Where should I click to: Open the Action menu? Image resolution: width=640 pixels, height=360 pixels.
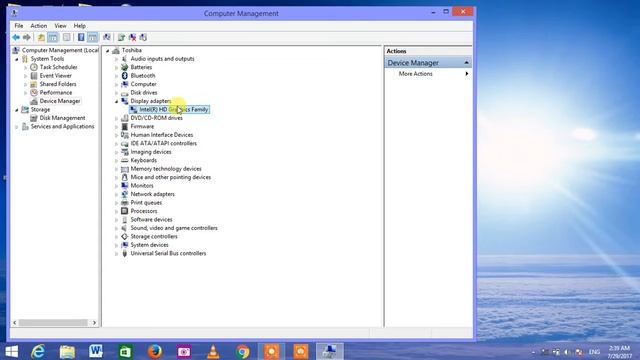(39, 26)
